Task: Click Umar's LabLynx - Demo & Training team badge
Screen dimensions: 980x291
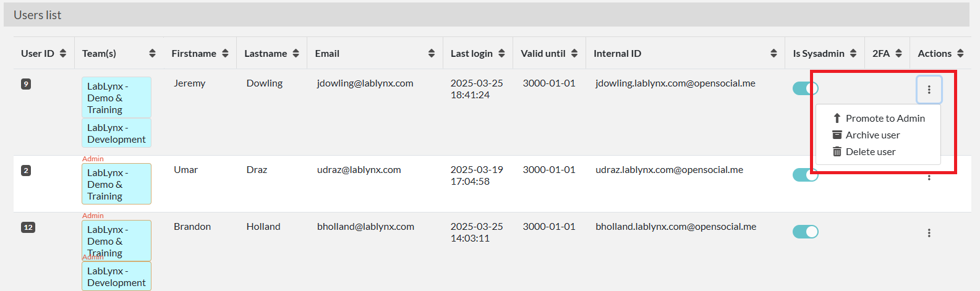Action: [x=116, y=184]
